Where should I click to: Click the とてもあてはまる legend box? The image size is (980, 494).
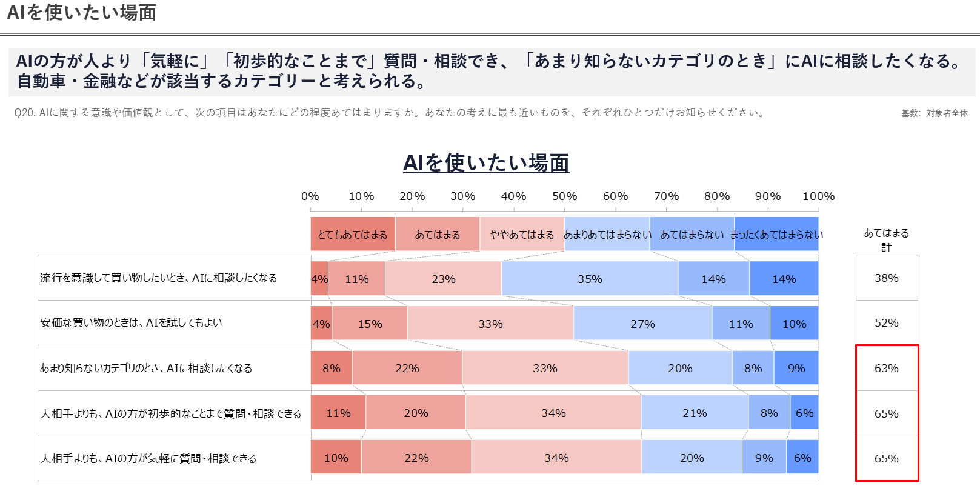(352, 235)
